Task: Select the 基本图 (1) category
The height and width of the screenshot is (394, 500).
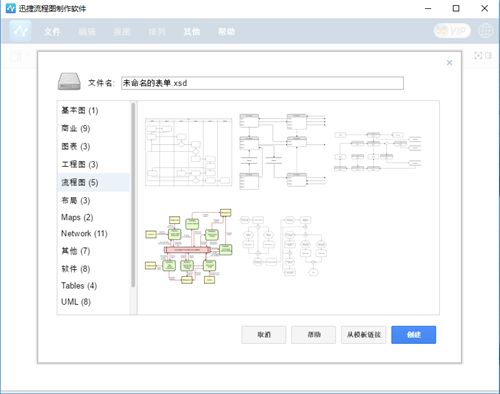Action: [93, 110]
